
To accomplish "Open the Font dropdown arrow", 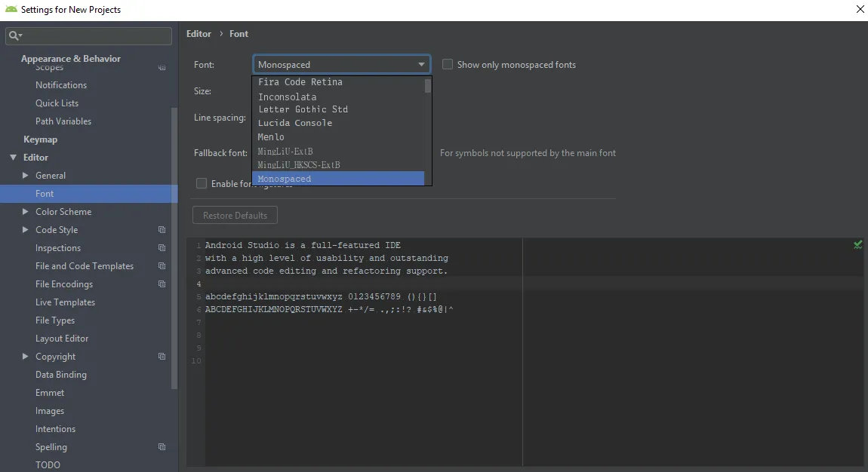I will [421, 64].
